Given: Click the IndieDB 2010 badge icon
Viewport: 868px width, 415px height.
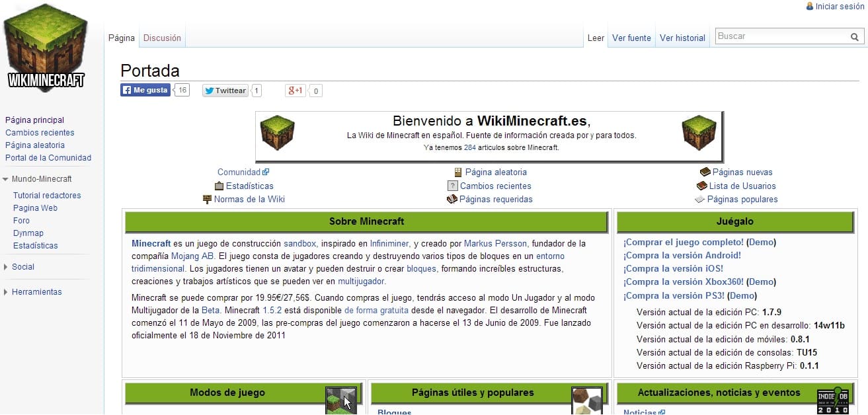Looking at the screenshot, I should click(x=833, y=400).
